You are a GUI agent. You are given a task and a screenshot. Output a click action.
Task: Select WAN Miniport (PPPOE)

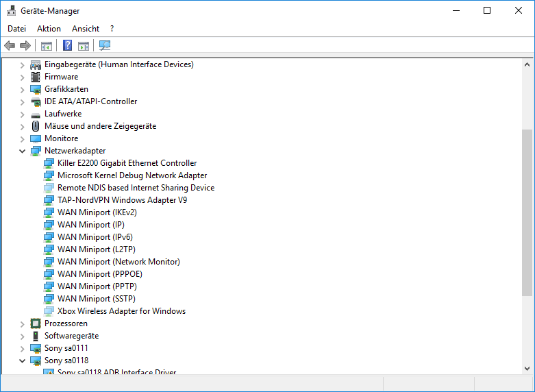[99, 274]
